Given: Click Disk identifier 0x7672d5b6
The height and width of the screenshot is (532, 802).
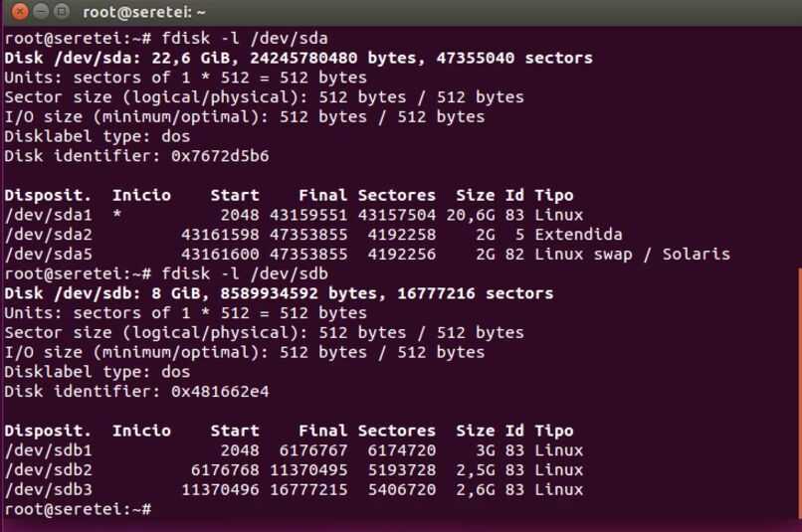Looking at the screenshot, I should pos(136,156).
